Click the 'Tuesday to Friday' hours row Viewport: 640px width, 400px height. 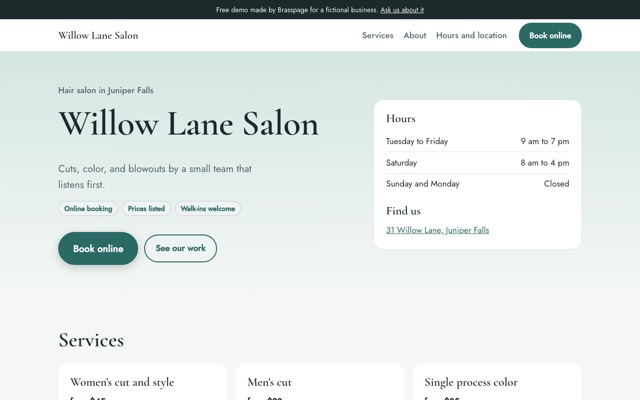478,141
